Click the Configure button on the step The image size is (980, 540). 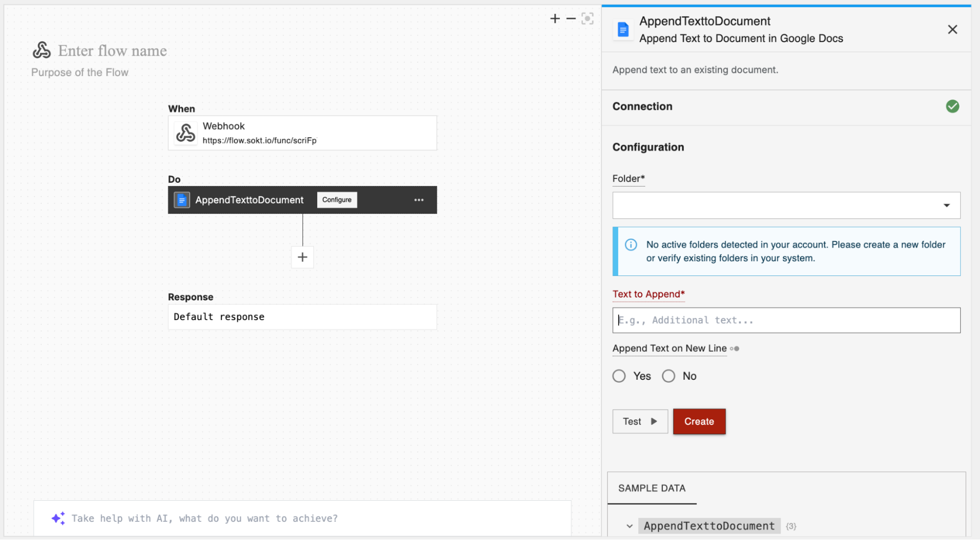(337, 200)
